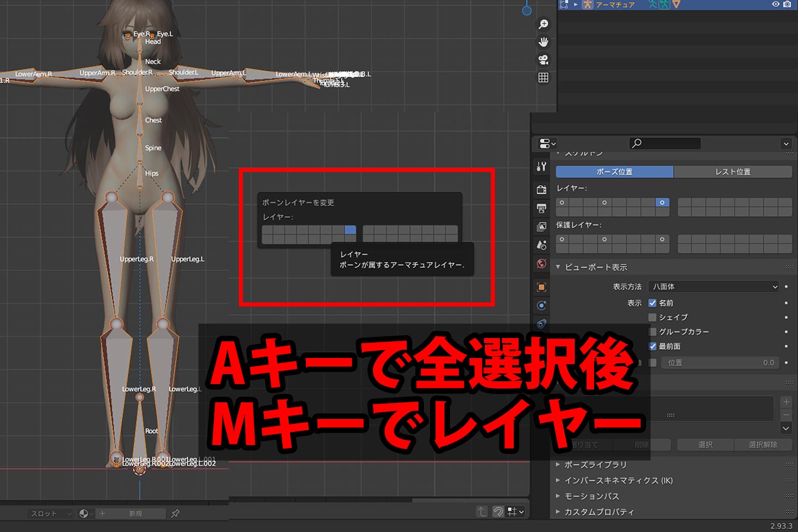Open Output Properties via the printer icon
This screenshot has height=532, width=798.
541,207
